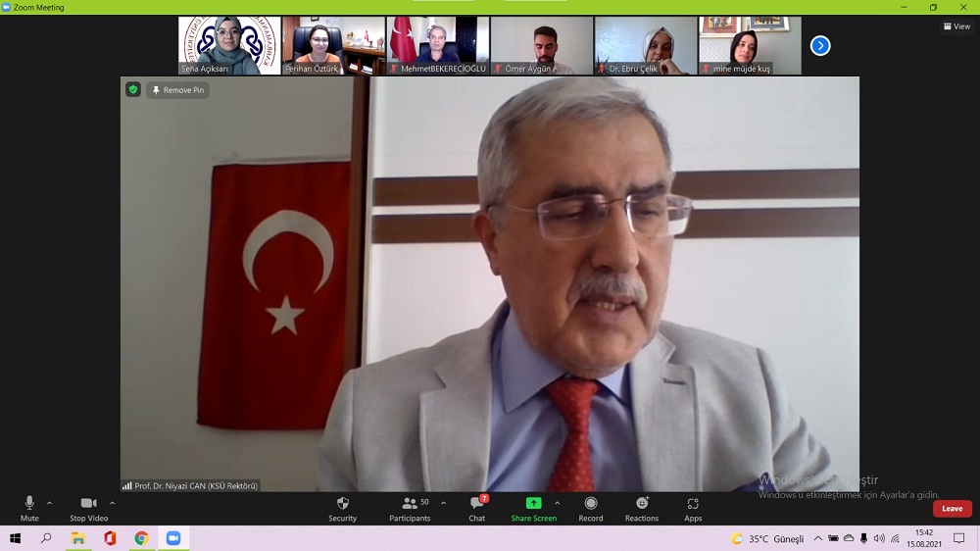Mute the microphone
Viewport: 980px width, 551px height.
29,508
